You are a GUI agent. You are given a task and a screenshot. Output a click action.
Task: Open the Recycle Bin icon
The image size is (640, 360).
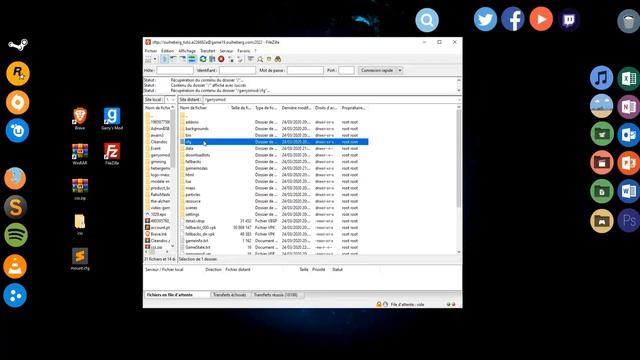pos(629,21)
